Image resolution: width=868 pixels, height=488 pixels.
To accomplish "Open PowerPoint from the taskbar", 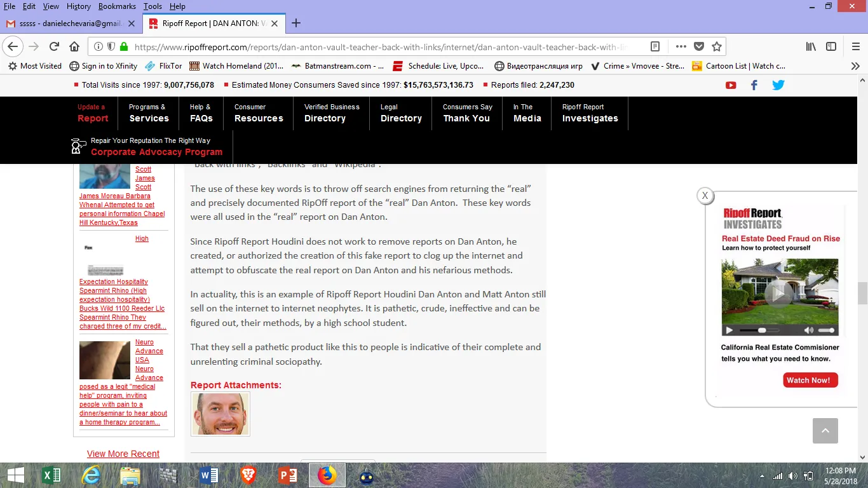I will click(288, 475).
